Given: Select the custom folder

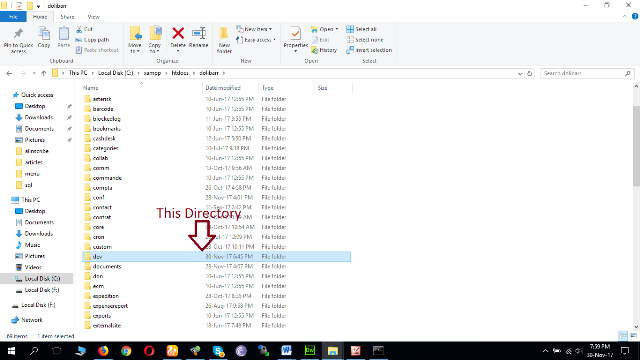Looking at the screenshot, I should [102, 247].
